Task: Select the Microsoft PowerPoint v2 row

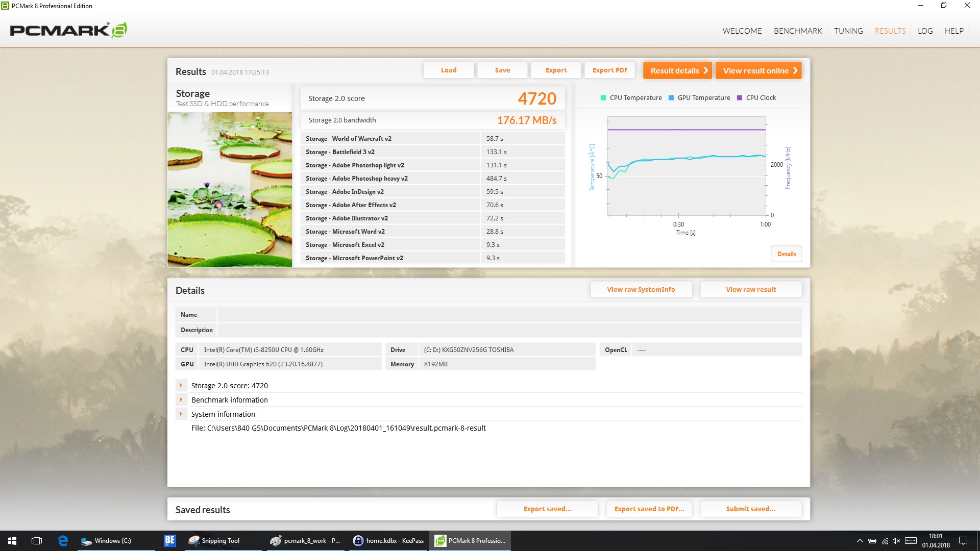Action: 433,258
